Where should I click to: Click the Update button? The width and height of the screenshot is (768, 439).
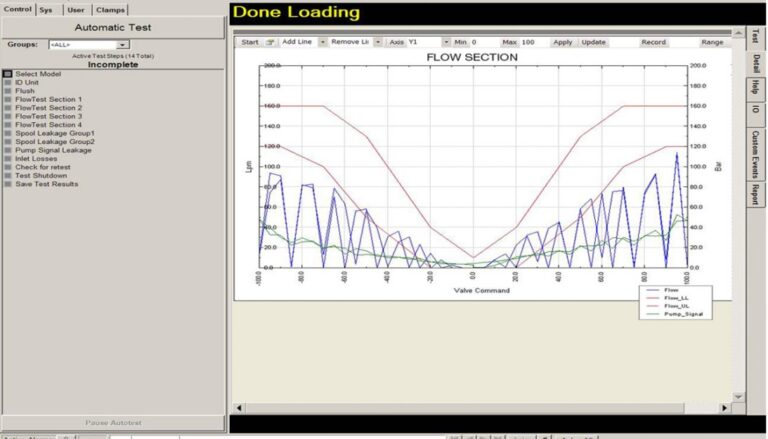point(594,42)
